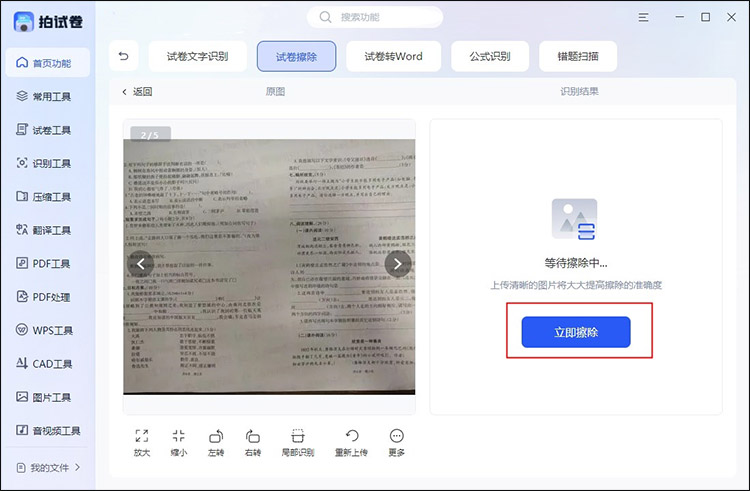Select the 试卷擦除 tab
The width and height of the screenshot is (750, 491).
click(x=297, y=56)
